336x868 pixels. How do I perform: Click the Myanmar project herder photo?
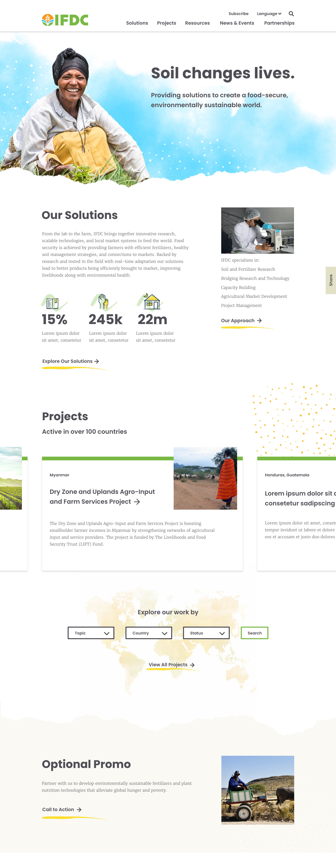coord(205,478)
